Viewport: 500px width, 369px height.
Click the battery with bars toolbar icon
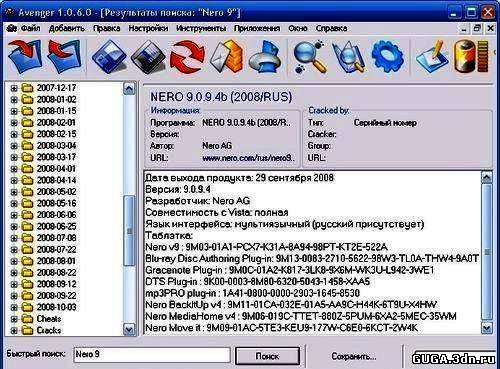[471, 56]
